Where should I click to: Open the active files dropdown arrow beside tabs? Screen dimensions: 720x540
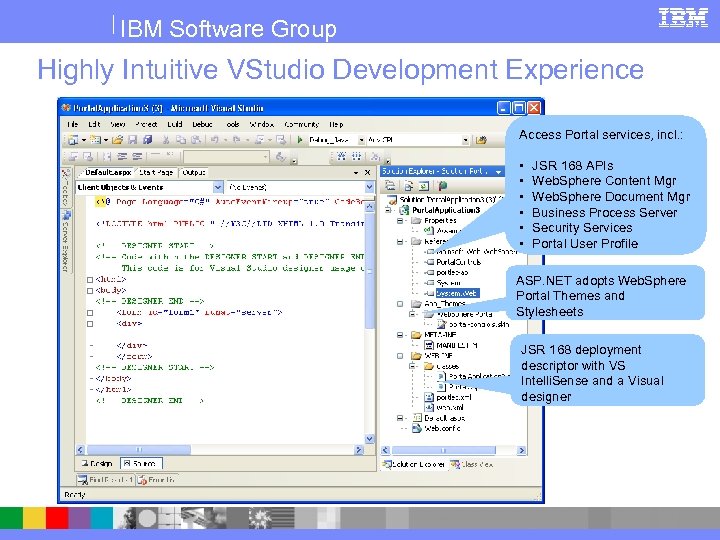[x=356, y=173]
